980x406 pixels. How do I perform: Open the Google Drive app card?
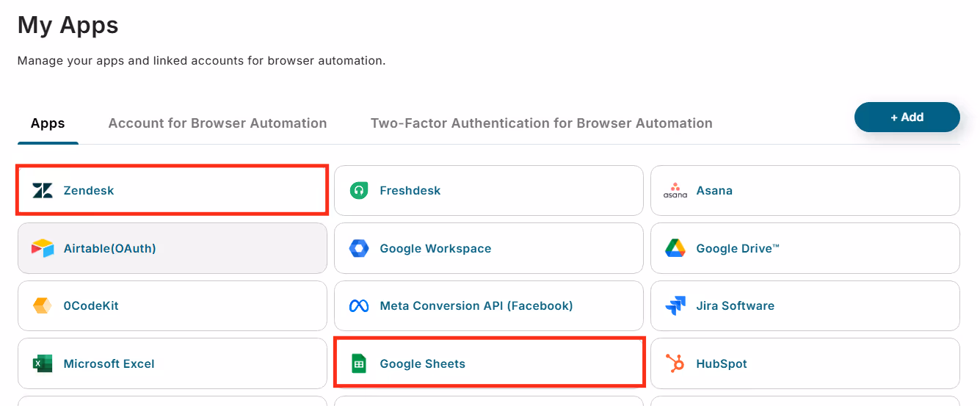tap(805, 248)
